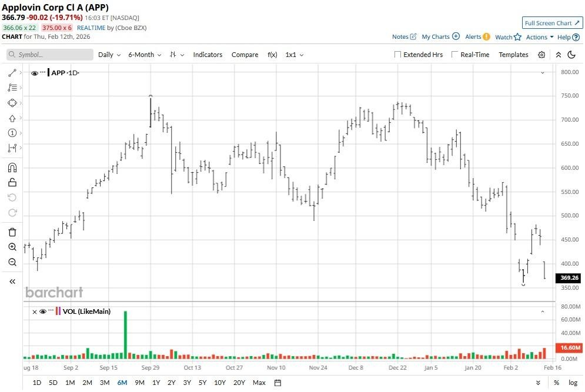Add APP to Watch list
Viewport: 585px width, 392px height.
point(508,37)
